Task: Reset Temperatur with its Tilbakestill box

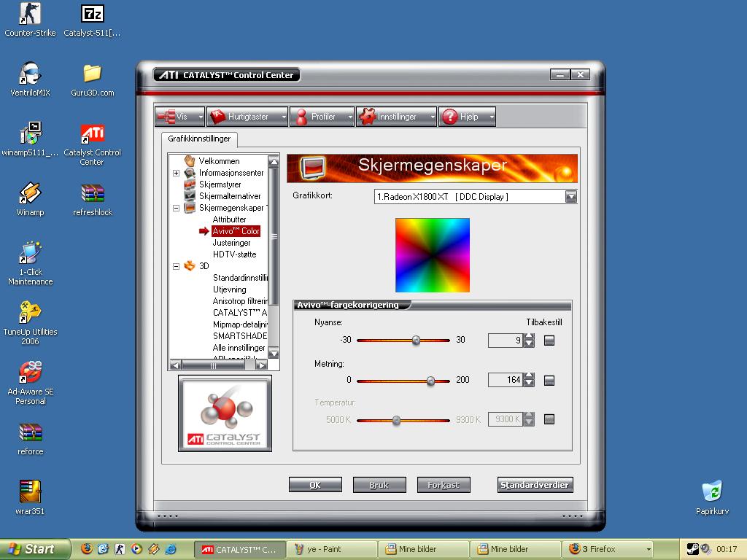Action: click(549, 419)
